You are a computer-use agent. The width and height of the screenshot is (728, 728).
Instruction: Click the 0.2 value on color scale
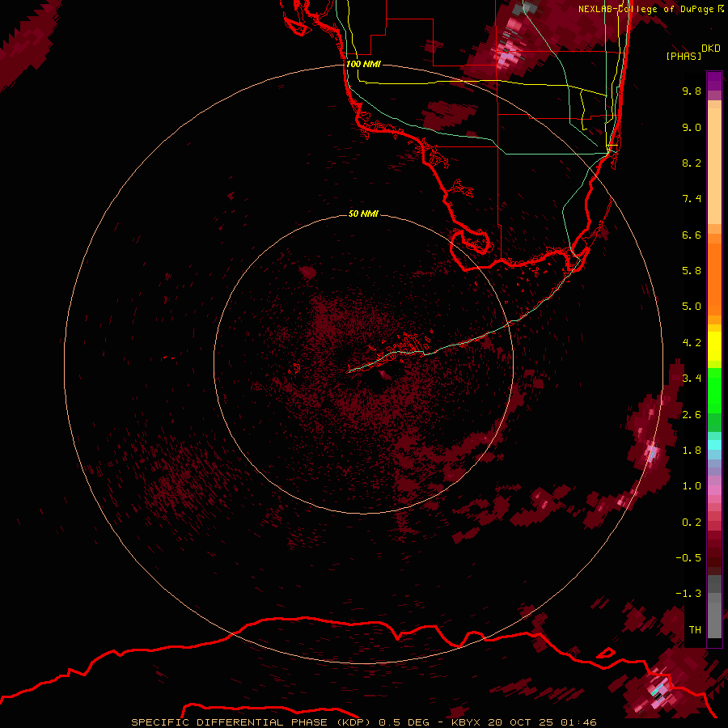tap(692, 523)
